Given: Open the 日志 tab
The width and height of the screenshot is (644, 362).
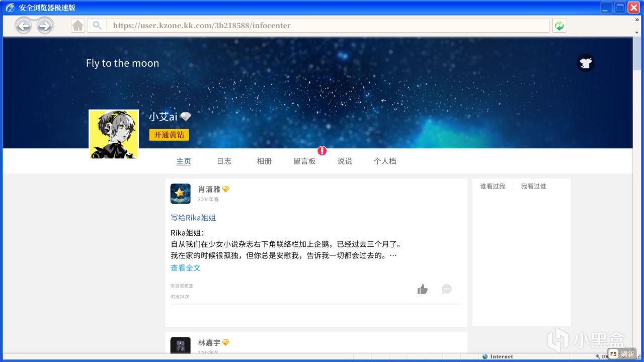Looking at the screenshot, I should coord(224,161).
